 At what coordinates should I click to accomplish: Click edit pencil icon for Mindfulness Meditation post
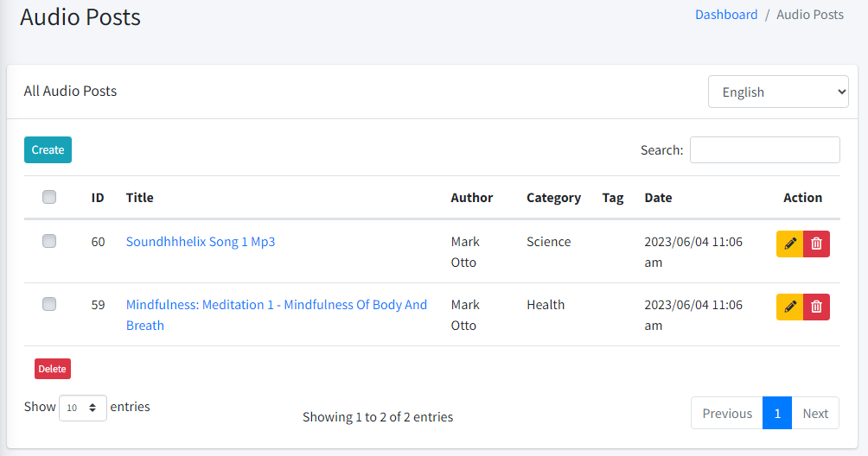point(789,307)
